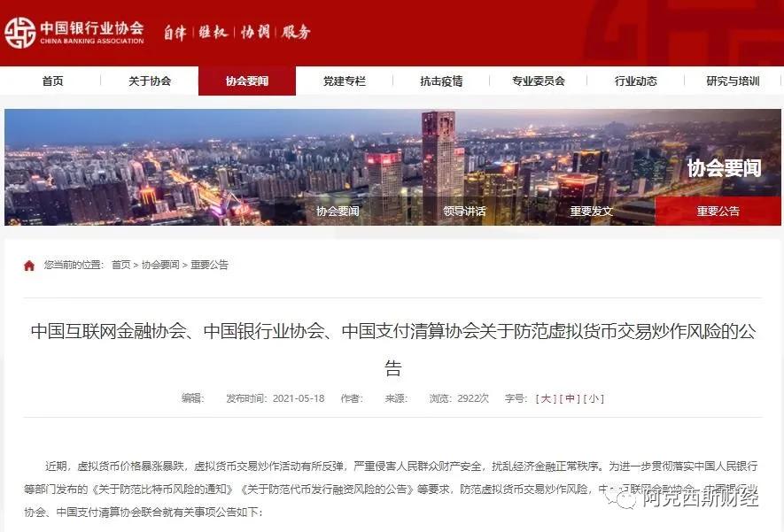Viewport: 784px width, 532px height.
Task: Select the active 协会要闻 nav tab
Action: coord(247,81)
